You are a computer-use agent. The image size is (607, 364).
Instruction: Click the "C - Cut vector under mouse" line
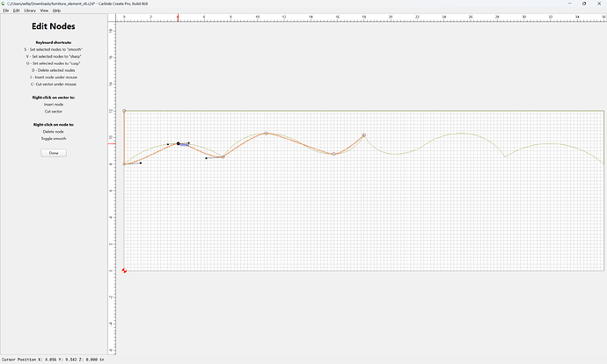(54, 84)
